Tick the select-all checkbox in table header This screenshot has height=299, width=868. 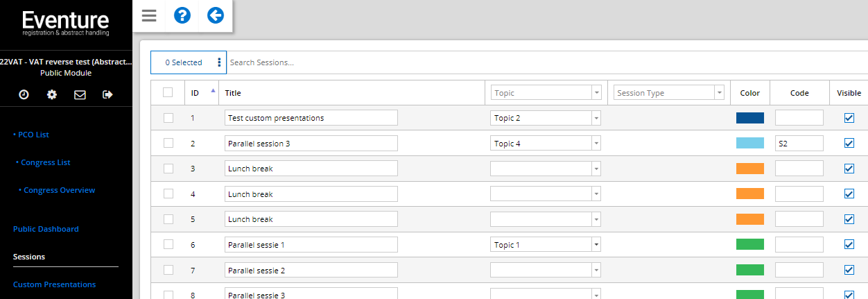click(x=168, y=92)
